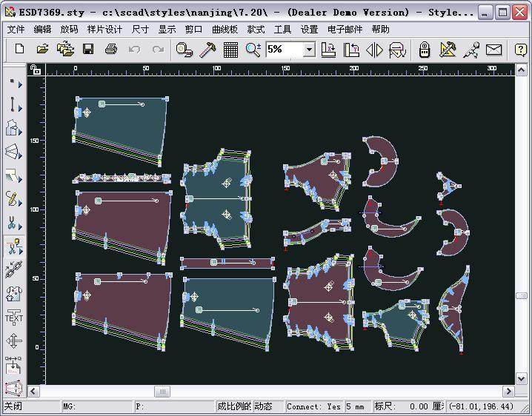Click horizontal scrollbar left arrow
Viewport: 532px width, 416px height.
33,392
